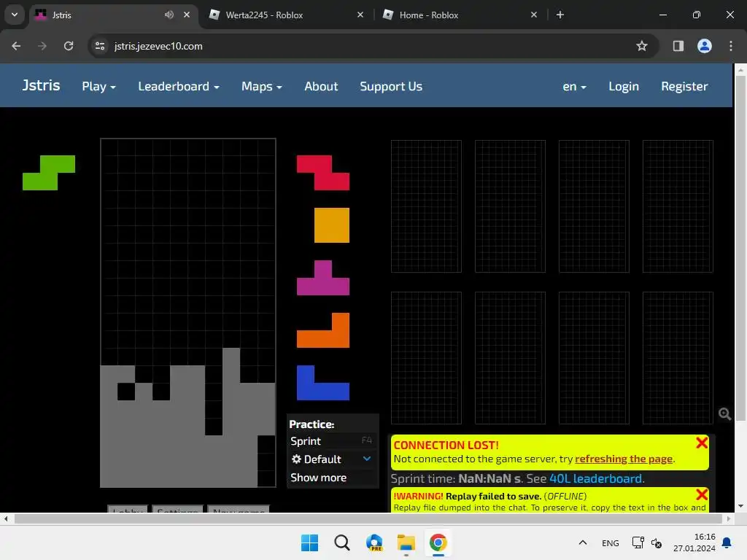The height and width of the screenshot is (560, 747).
Task: Open the 40L leaderboard link
Action: click(x=595, y=478)
